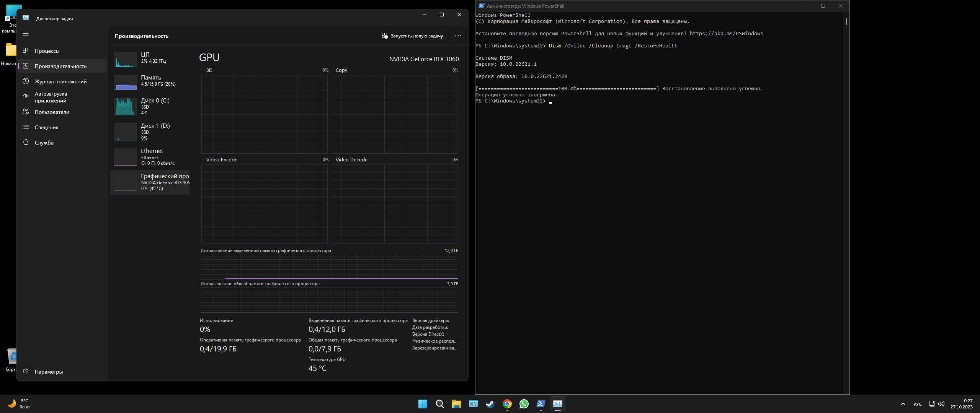
Task: Select Графический процессор performance item
Action: click(150, 182)
